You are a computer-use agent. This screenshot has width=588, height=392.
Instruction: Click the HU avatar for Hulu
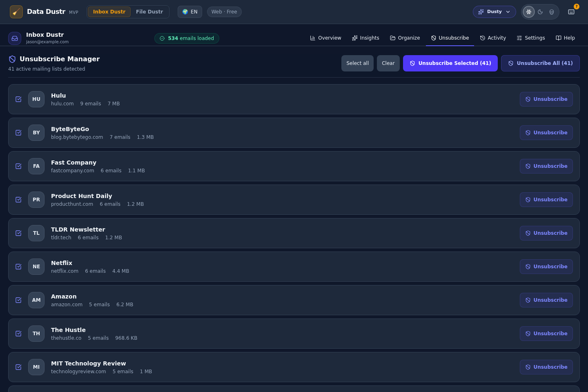point(36,99)
